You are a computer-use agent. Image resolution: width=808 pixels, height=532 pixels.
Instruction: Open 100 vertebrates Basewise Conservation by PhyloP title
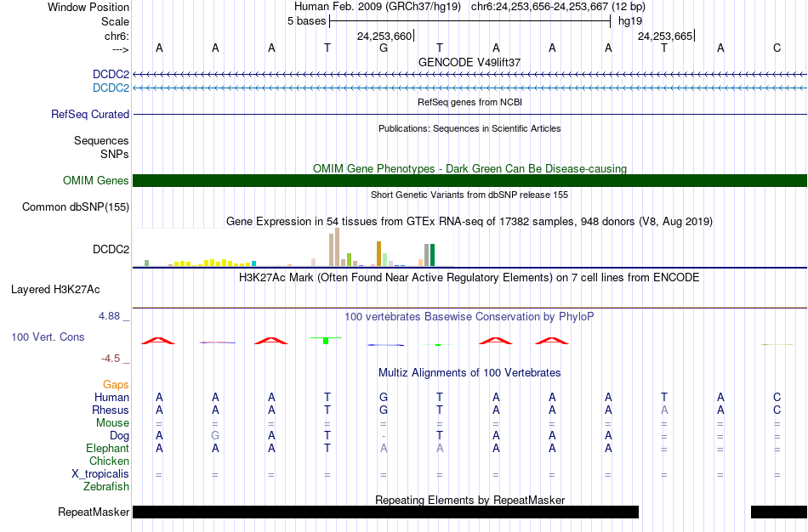(x=469, y=317)
